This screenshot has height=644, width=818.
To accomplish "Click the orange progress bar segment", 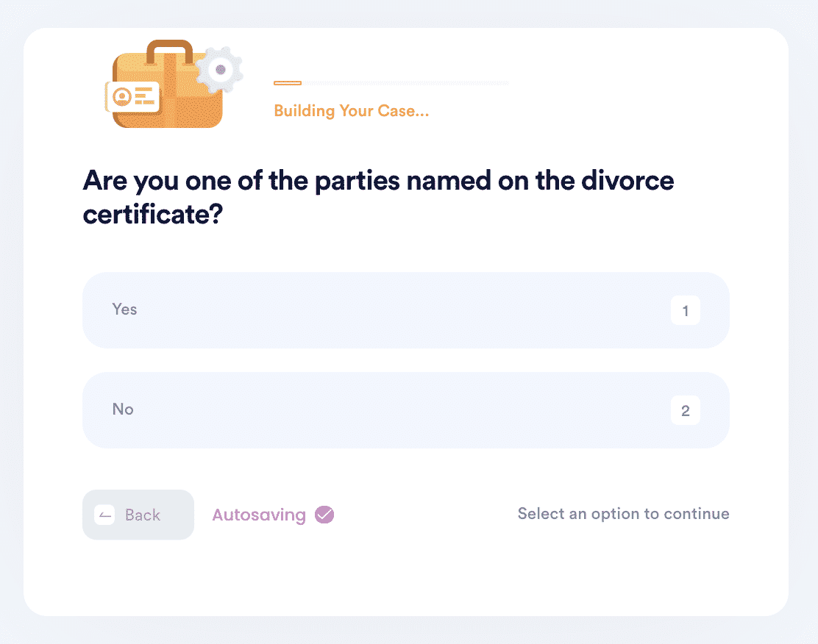I will [x=288, y=83].
